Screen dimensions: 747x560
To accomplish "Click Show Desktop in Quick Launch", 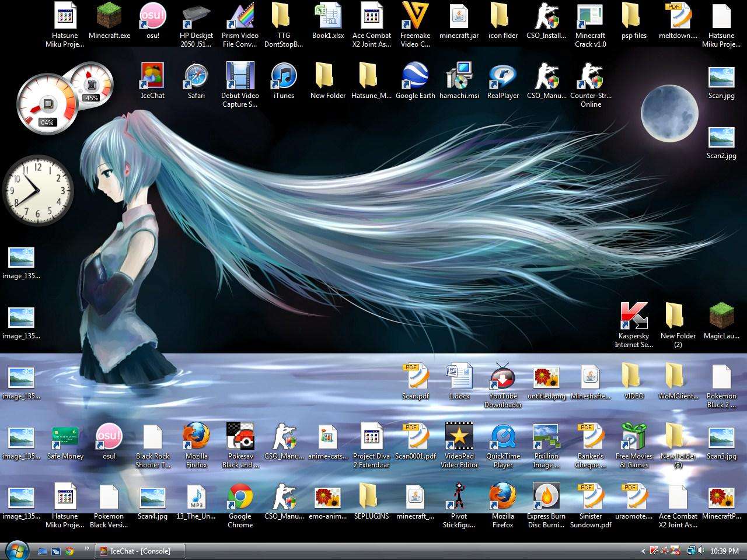I will click(43, 551).
